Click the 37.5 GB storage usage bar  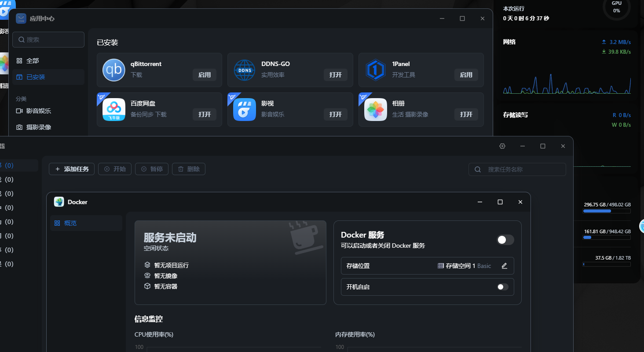[x=607, y=264]
